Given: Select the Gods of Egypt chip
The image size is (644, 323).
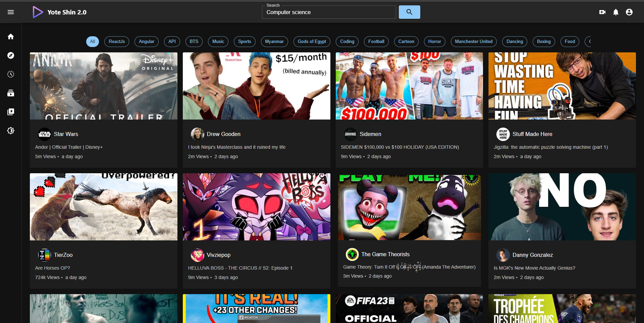Looking at the screenshot, I should coord(312,42).
